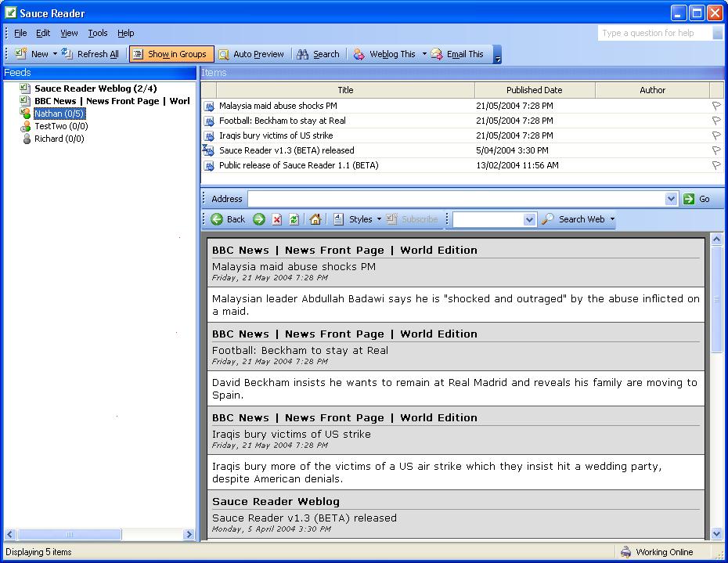Viewport: 728px width, 563px height.
Task: Go to the Home page
Action: [315, 219]
